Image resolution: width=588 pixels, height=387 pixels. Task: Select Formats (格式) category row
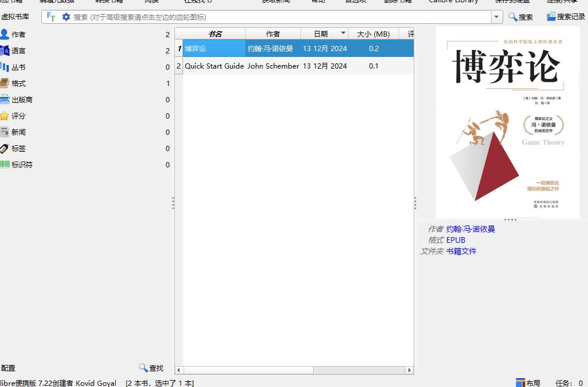click(85, 83)
